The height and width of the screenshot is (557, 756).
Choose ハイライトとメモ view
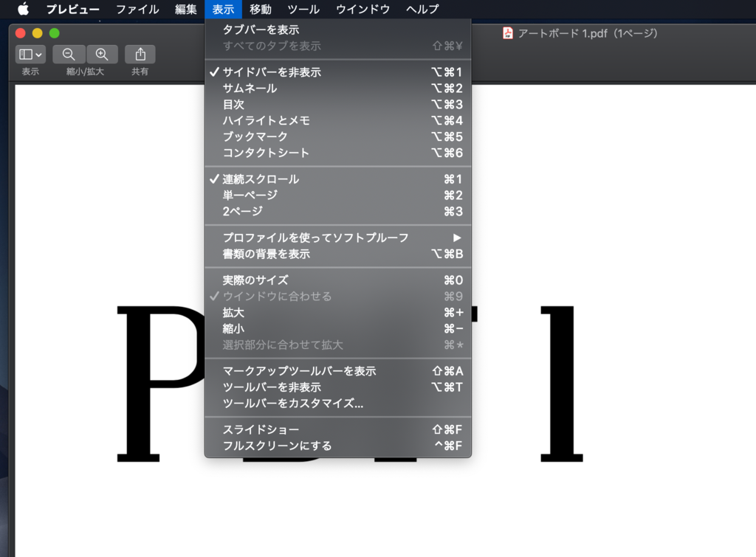point(338,120)
